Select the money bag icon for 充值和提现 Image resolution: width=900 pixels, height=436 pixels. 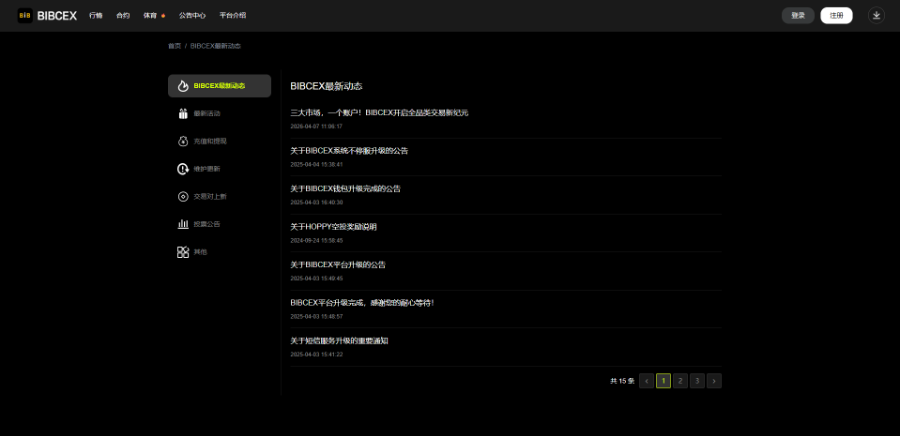183,141
